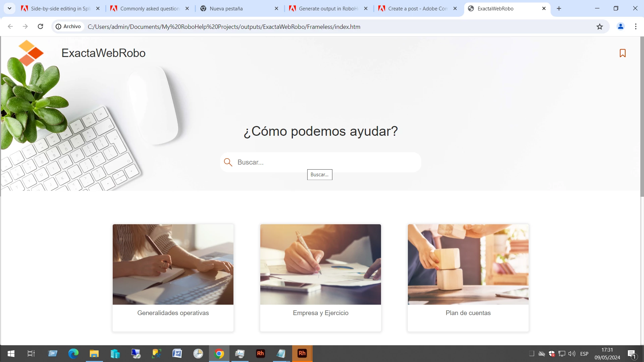The image size is (644, 362).
Task: Open a new browser tab
Action: [559, 8]
